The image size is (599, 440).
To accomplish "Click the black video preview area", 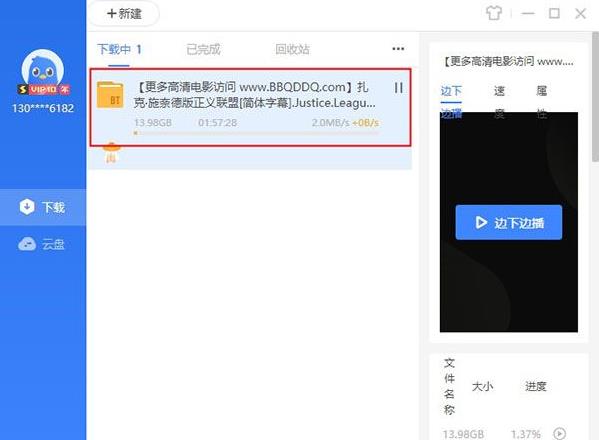I will 508,222.
